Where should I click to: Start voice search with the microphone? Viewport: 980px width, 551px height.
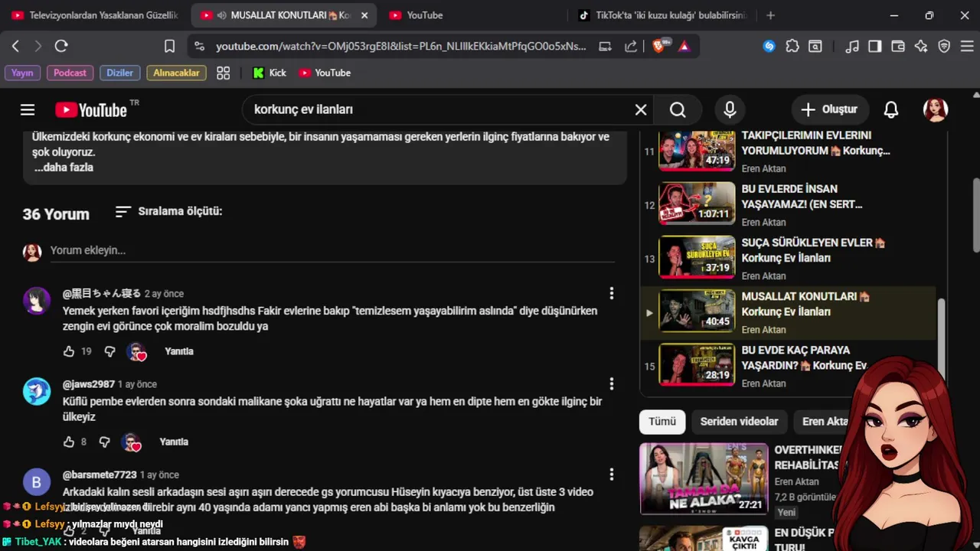click(x=730, y=109)
